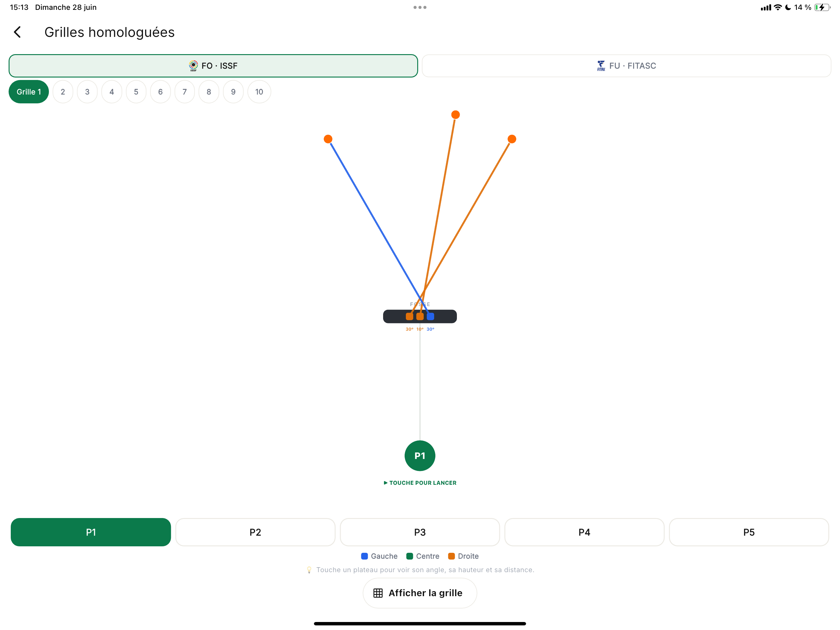Image resolution: width=840 pixels, height=630 pixels.
Task: Select shooting post P5
Action: 749,532
